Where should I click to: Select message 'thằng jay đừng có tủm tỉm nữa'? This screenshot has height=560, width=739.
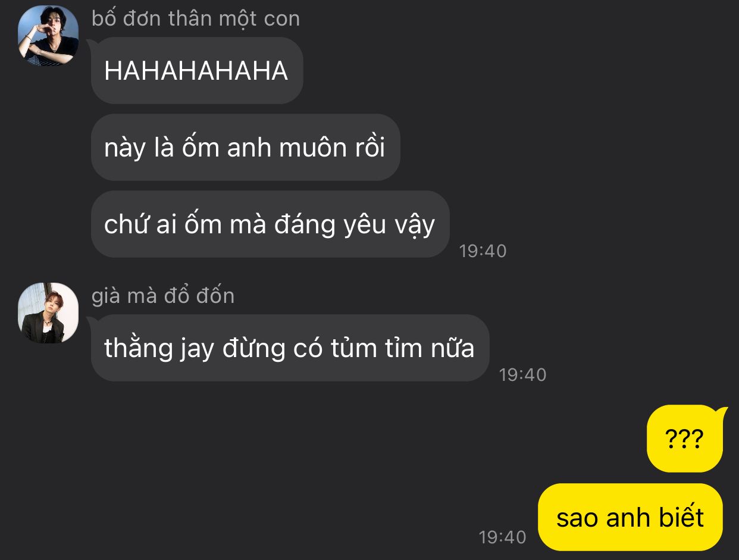point(290,348)
